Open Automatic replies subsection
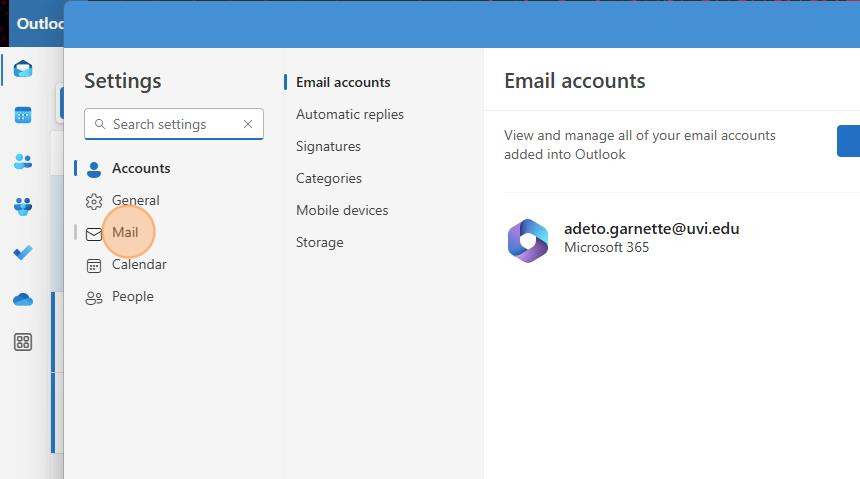The image size is (860, 479). (350, 114)
